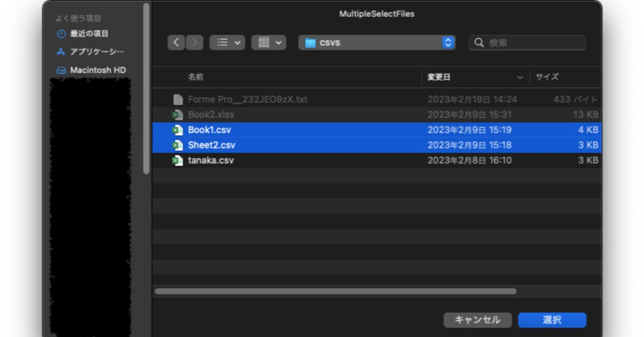Click the Excel icon beside Sheet2.csv
644x337 pixels.
coord(177,145)
